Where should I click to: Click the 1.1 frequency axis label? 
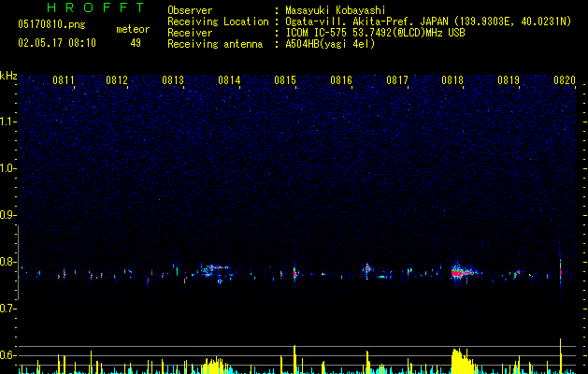[x=8, y=122]
